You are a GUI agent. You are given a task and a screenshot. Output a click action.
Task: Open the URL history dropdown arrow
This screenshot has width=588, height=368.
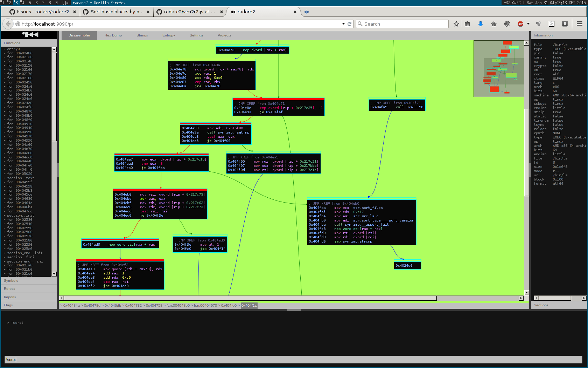[x=343, y=24]
